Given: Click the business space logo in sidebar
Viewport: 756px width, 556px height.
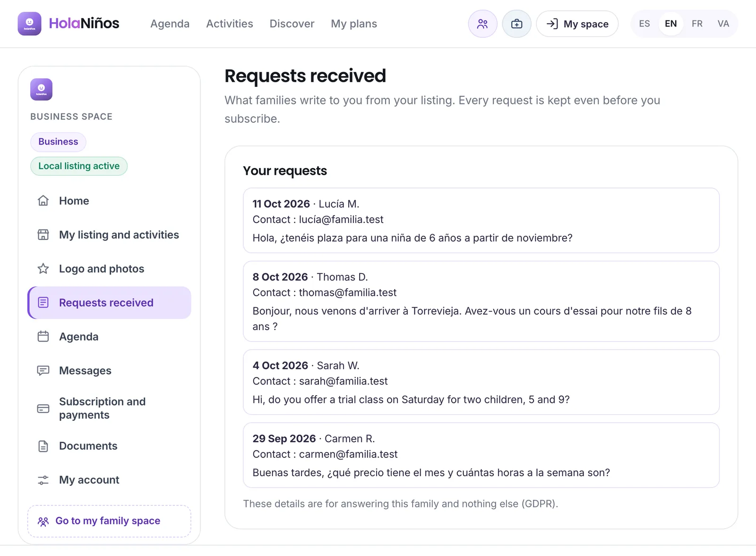Looking at the screenshot, I should [41, 89].
